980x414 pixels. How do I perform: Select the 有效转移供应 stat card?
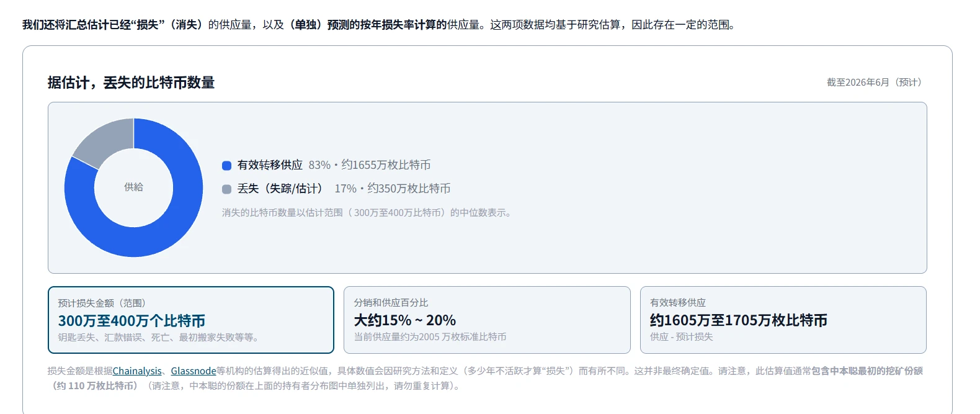click(783, 320)
